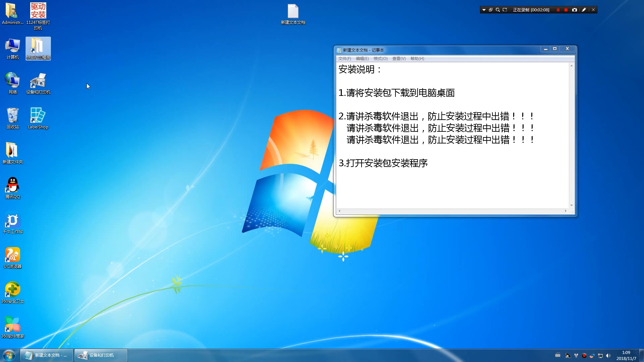Minimize the Notepad window
The height and width of the screenshot is (362, 644).
click(546, 49)
